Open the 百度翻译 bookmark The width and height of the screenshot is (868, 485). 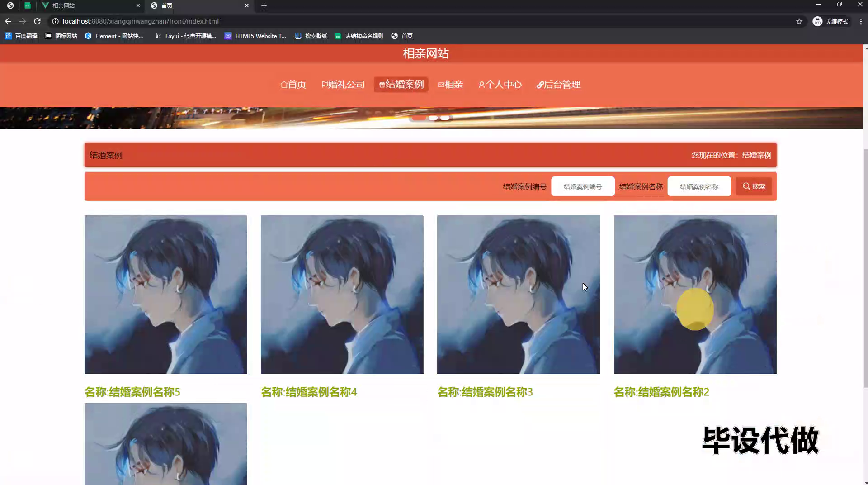[x=21, y=36]
